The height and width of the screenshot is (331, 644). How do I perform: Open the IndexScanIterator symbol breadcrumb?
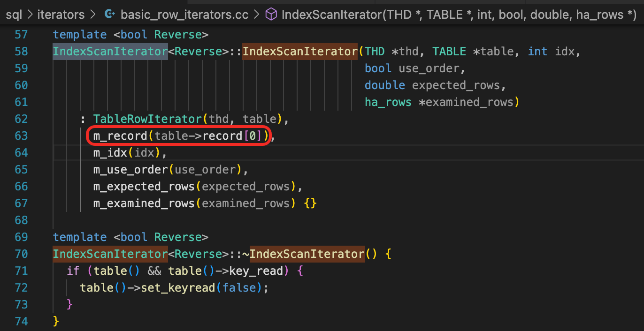[459, 15]
